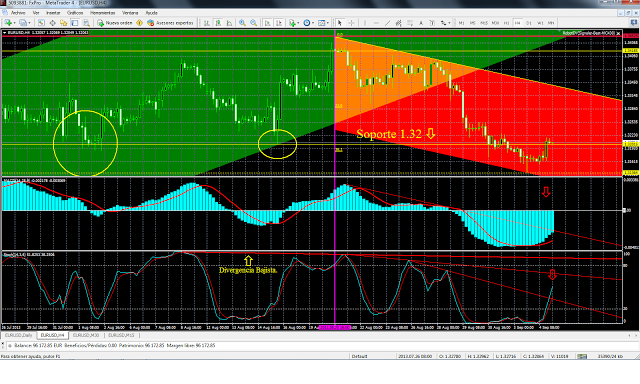This screenshot has height=384, width=640.
Task: Switch to M15 timeframe
Action: point(484,23)
